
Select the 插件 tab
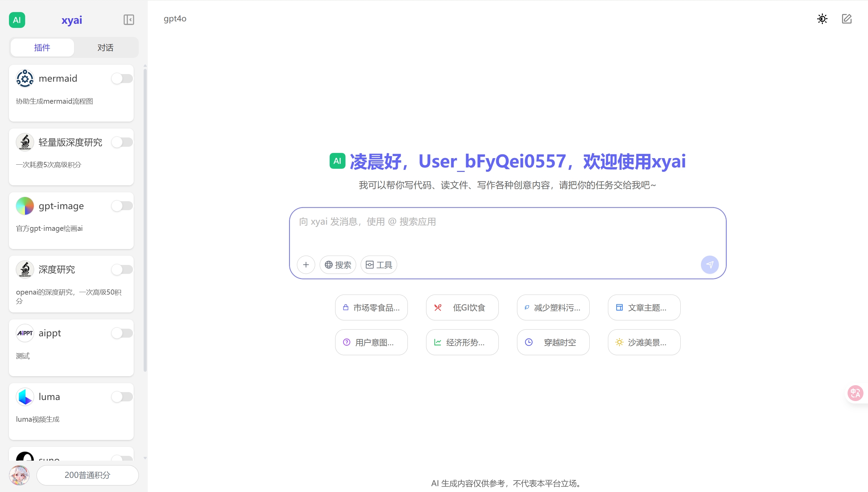(x=42, y=47)
